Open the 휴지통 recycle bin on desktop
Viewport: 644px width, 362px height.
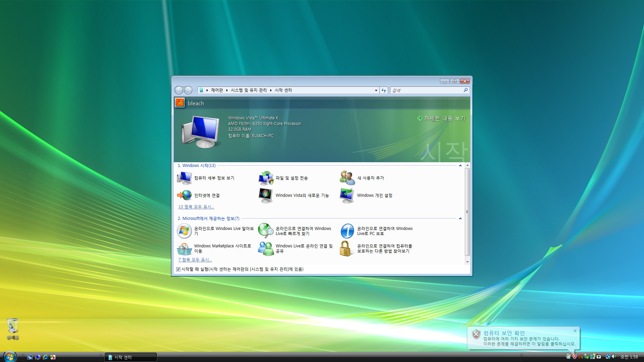coord(13,329)
